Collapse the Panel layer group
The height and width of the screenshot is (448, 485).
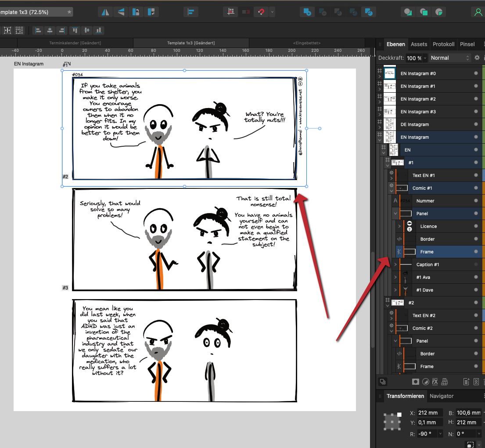(x=394, y=213)
